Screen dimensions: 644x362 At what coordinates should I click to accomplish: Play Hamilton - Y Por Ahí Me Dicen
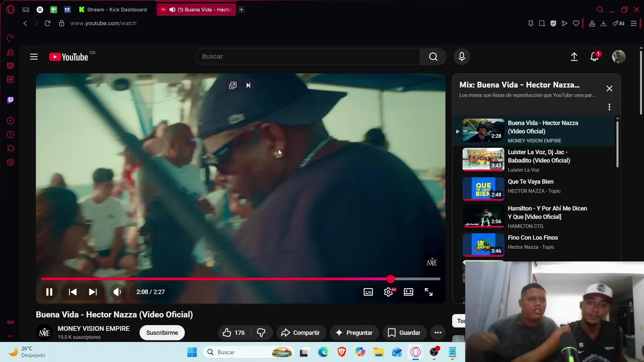533,217
